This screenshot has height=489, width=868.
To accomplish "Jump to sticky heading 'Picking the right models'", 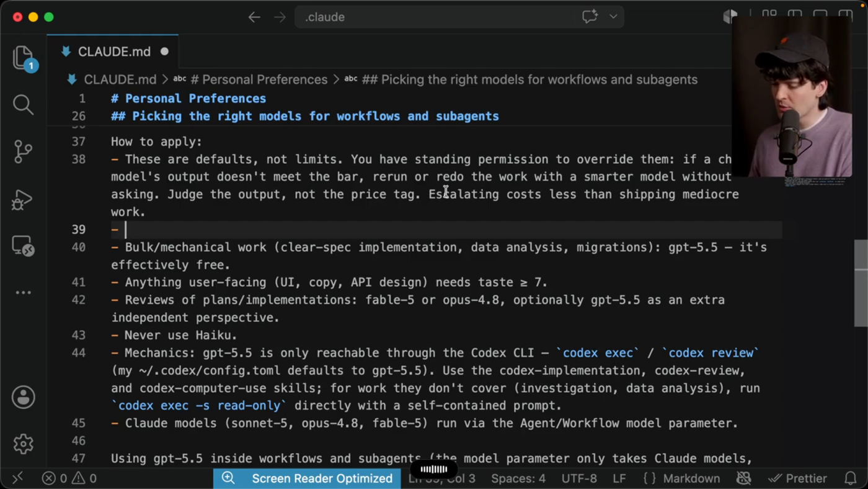I will point(305,116).
